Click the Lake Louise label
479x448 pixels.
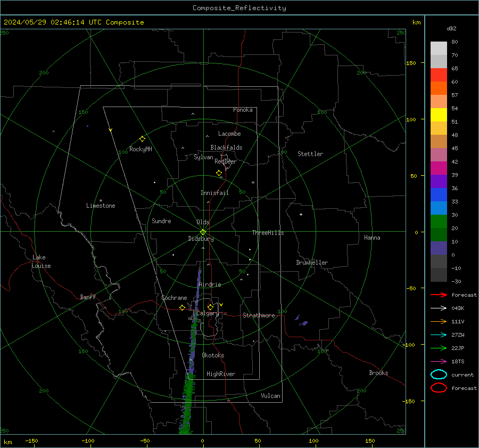click(x=41, y=262)
